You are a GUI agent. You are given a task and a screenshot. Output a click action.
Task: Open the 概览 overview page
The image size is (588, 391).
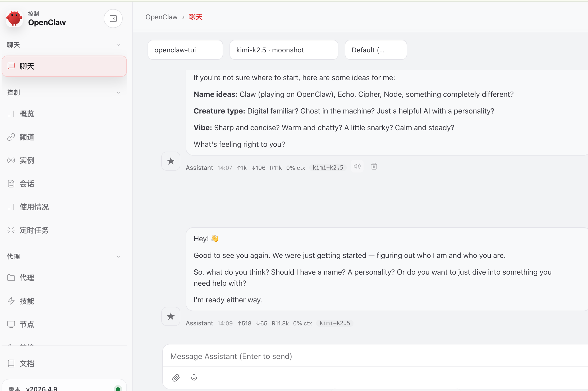(x=27, y=114)
